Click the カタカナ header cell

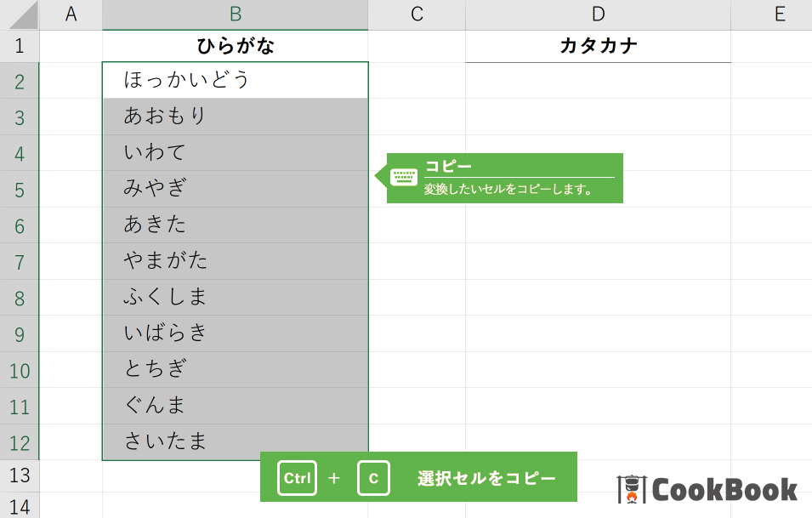[x=598, y=46]
